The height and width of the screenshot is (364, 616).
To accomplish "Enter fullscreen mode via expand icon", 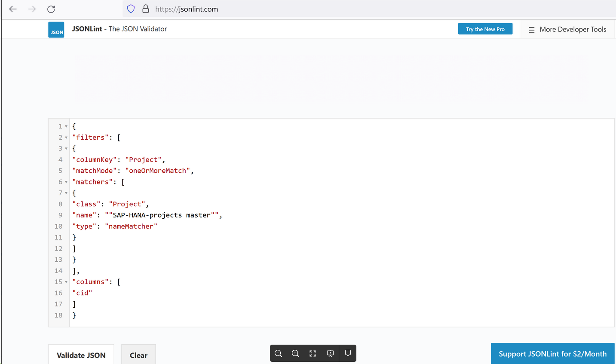I will (313, 353).
